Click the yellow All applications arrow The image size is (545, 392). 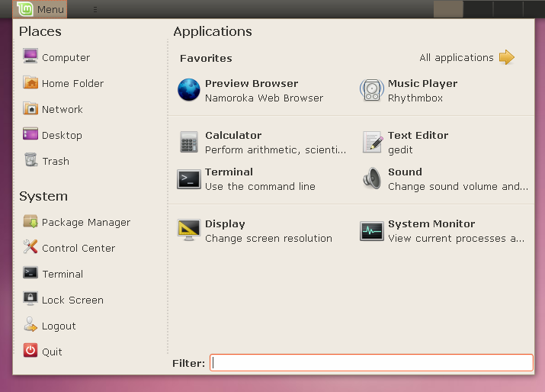(x=507, y=57)
